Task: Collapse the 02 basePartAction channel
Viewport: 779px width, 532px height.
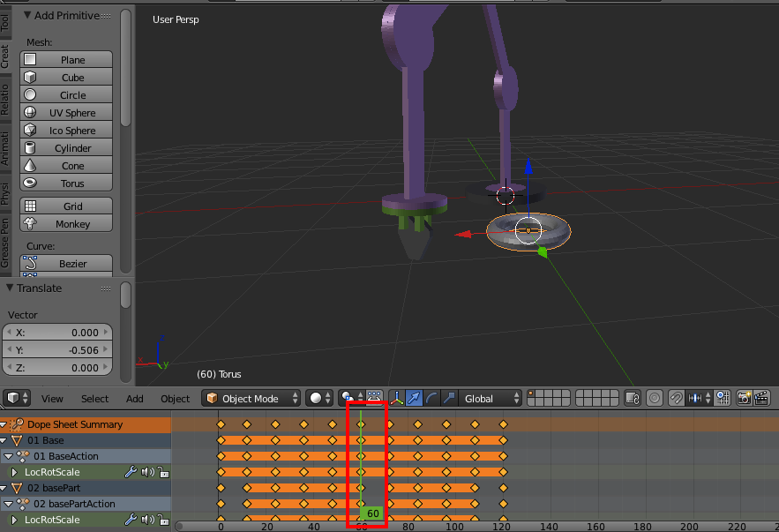Action: pyautogui.click(x=9, y=504)
